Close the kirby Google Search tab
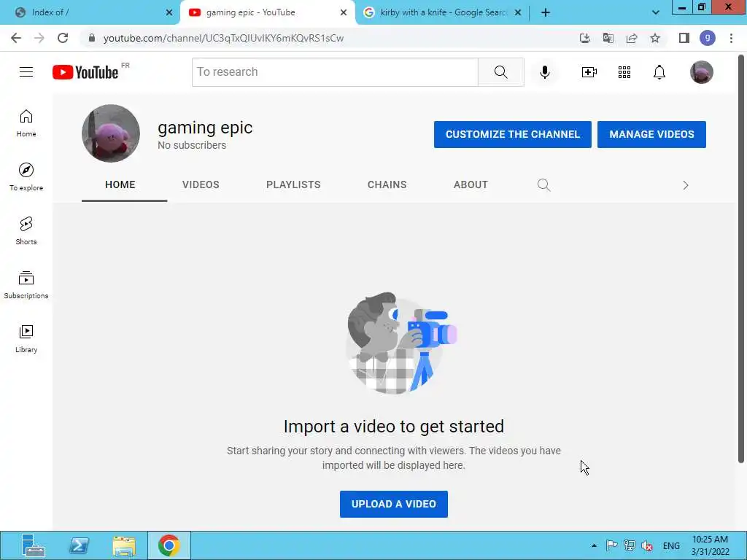The image size is (747, 560). click(x=518, y=12)
